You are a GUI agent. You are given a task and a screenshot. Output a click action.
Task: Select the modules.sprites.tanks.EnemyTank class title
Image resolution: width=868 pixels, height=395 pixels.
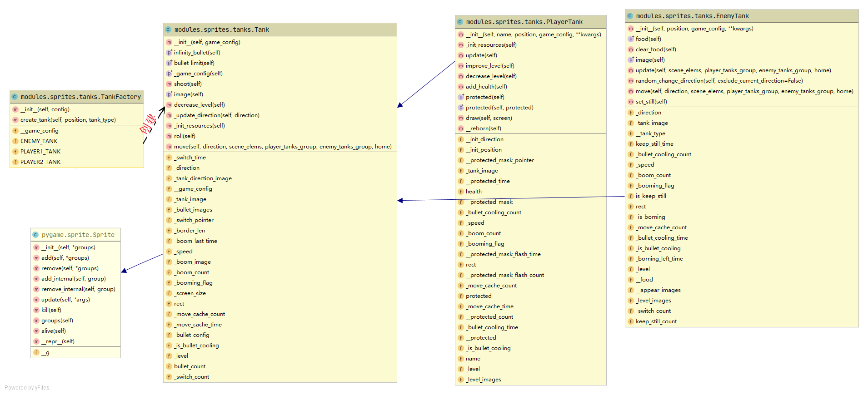coord(693,16)
